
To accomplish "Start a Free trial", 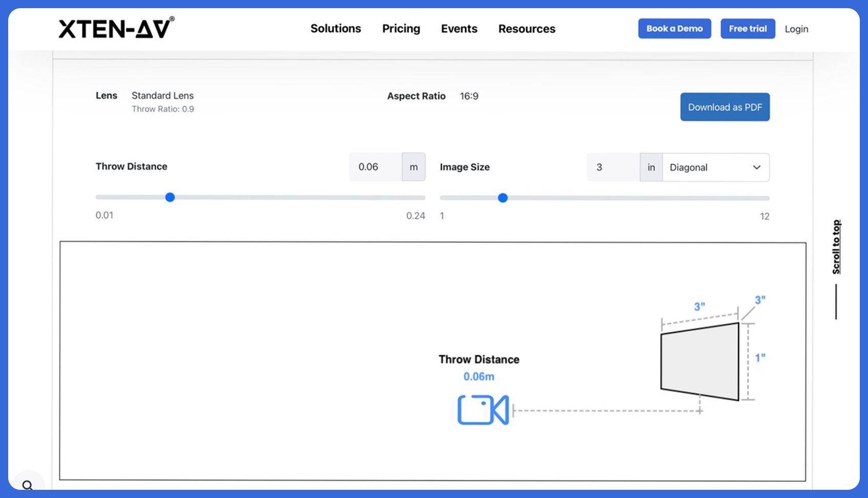I will (x=747, y=29).
